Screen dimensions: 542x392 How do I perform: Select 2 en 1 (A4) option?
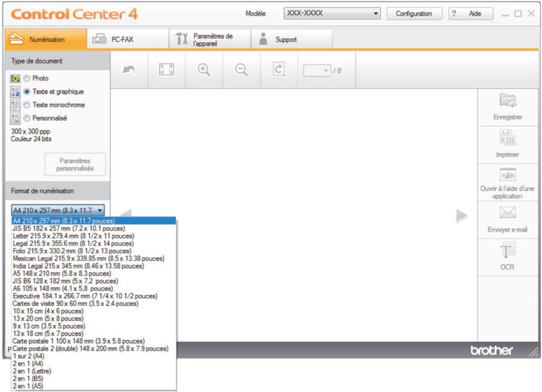coord(93,364)
